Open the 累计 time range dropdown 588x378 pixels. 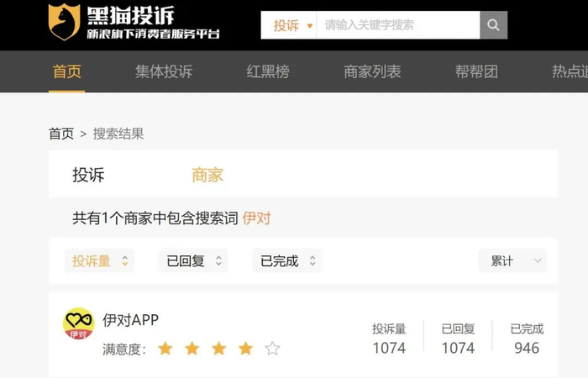[512, 260]
